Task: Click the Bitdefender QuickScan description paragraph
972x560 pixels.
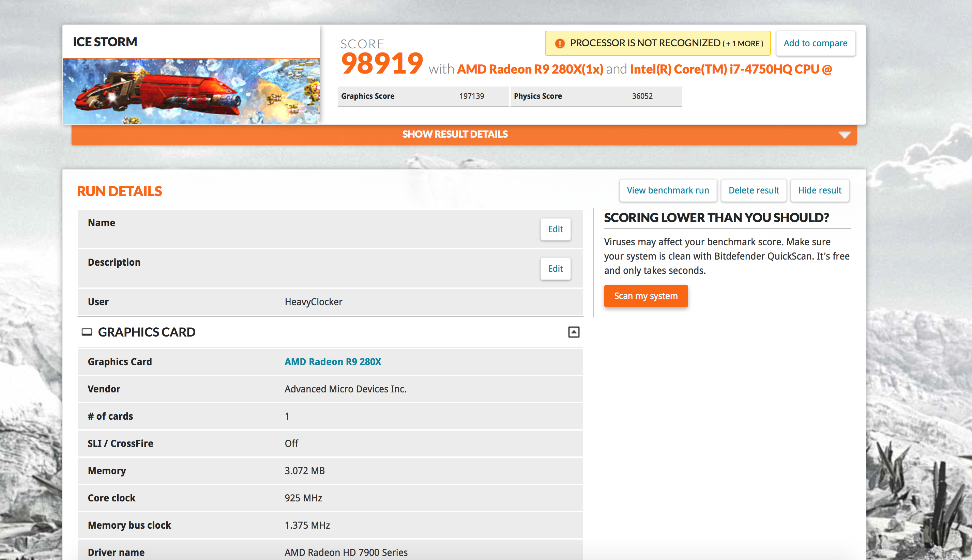Action: click(x=727, y=256)
